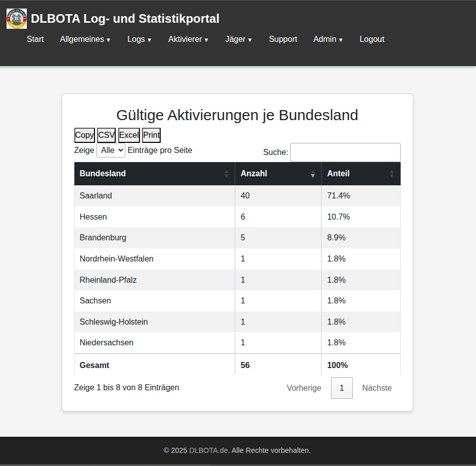The height and width of the screenshot is (466, 476).
Task: Export the table to Excel
Action: pos(129,135)
